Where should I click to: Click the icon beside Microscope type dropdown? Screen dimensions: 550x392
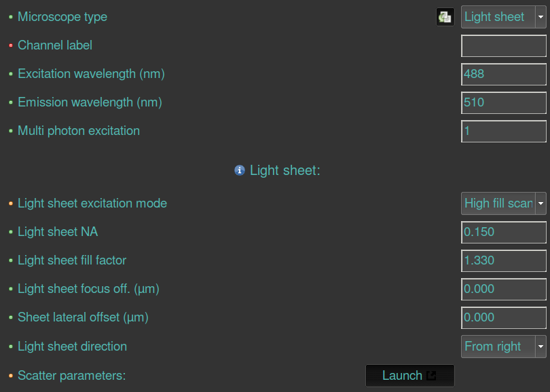(x=445, y=17)
